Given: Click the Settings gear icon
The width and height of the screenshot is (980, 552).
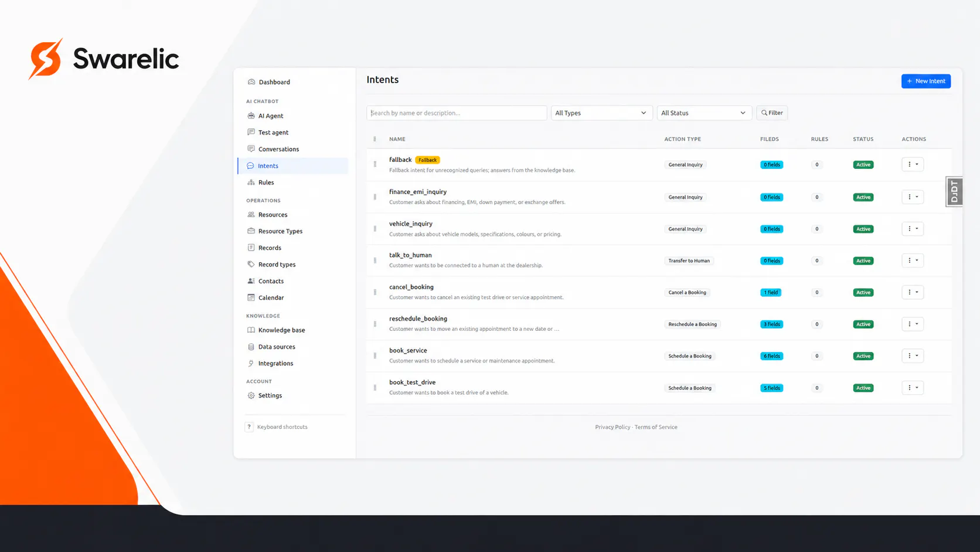Looking at the screenshot, I should [x=251, y=395].
